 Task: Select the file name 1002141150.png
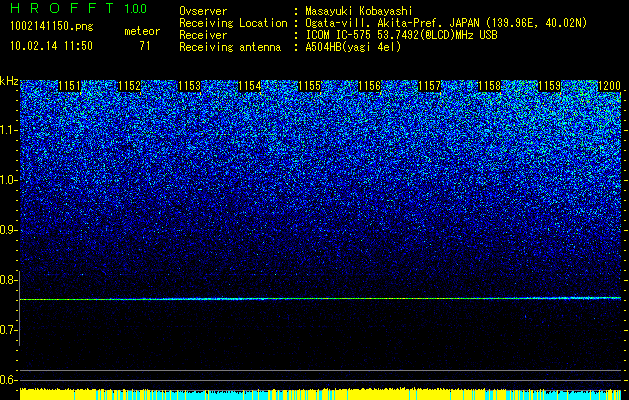52,27
